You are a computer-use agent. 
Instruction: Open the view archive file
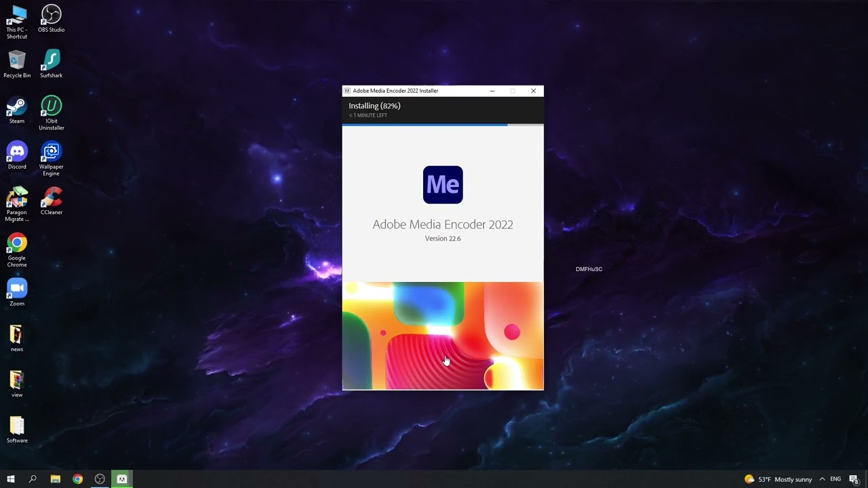tap(17, 383)
